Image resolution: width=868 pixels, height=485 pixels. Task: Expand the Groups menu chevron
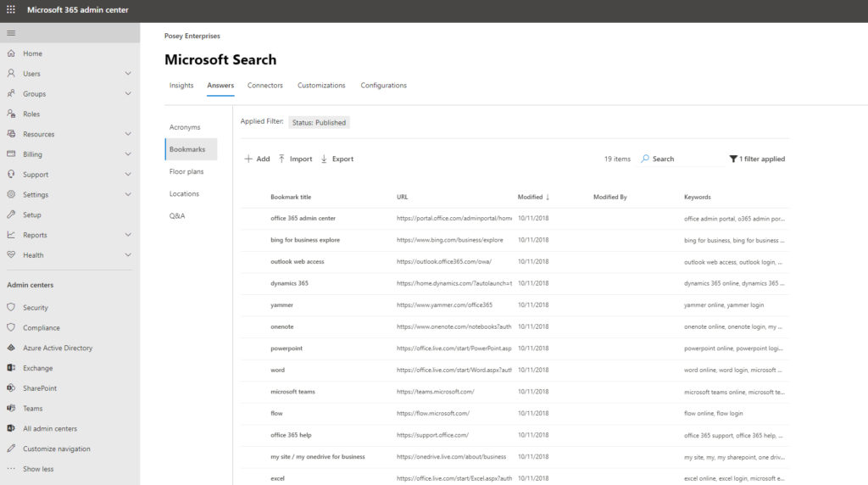point(128,93)
